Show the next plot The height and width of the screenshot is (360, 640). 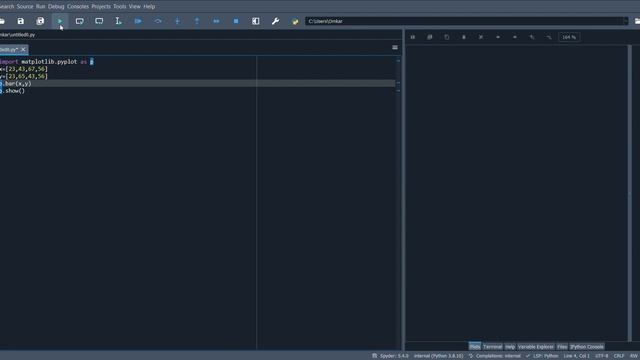515,37
